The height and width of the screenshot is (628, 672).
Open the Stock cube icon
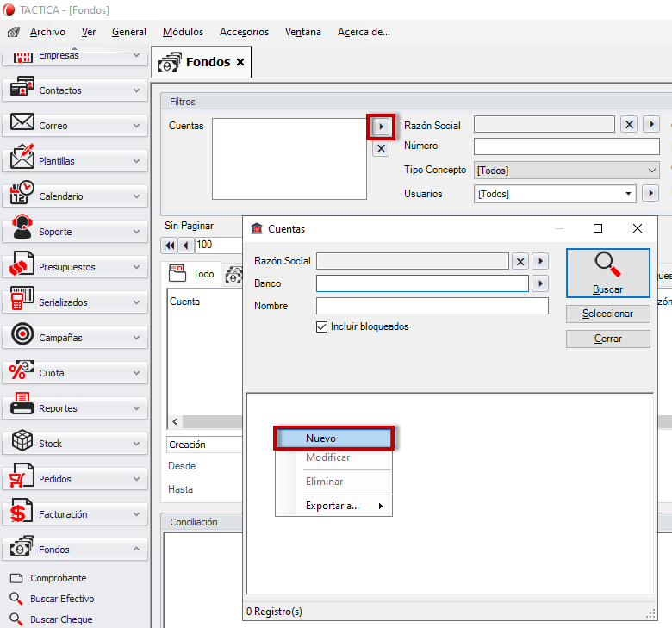click(x=22, y=440)
